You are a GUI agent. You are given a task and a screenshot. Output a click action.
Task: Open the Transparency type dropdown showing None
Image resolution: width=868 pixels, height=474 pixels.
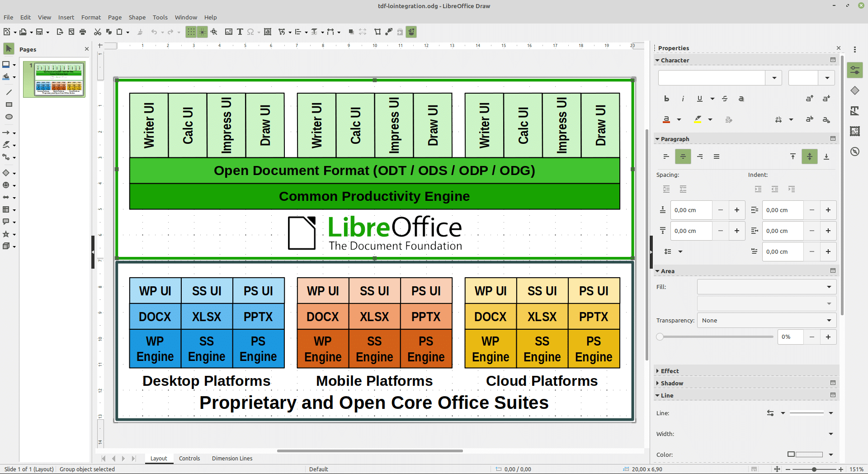767,320
